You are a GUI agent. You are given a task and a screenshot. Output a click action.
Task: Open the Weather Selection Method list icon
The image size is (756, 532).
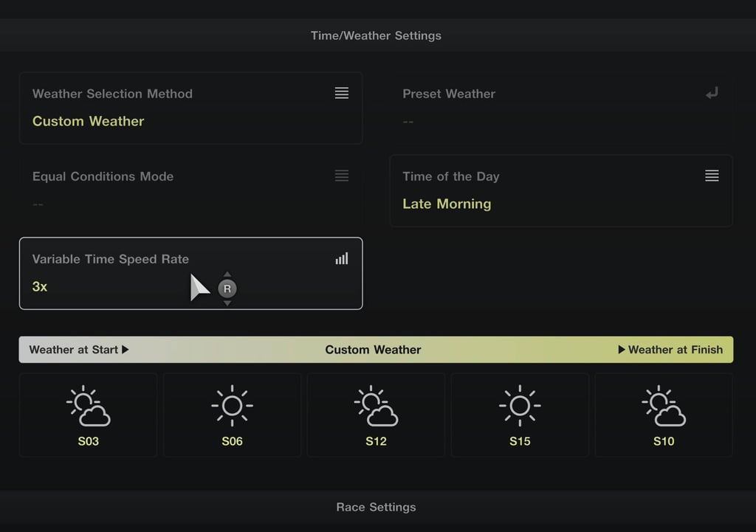(341, 93)
